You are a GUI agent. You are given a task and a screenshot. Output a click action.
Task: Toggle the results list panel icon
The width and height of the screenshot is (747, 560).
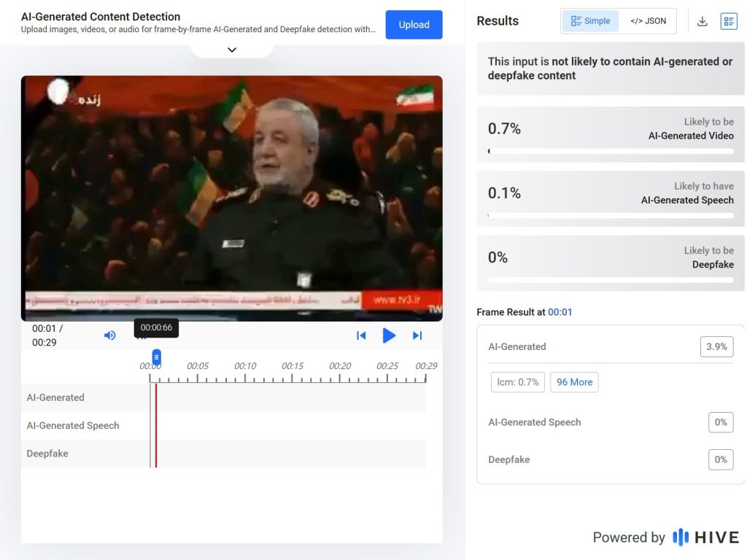point(729,21)
